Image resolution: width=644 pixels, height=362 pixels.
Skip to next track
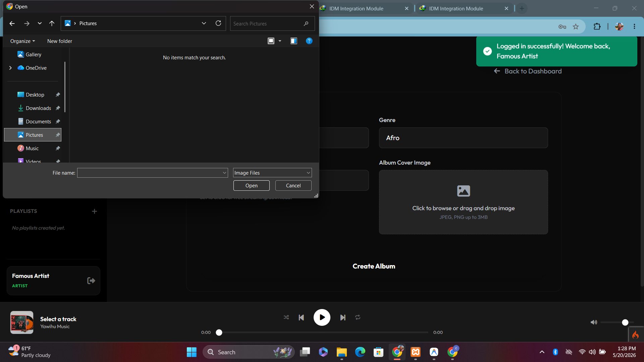pyautogui.click(x=342, y=317)
